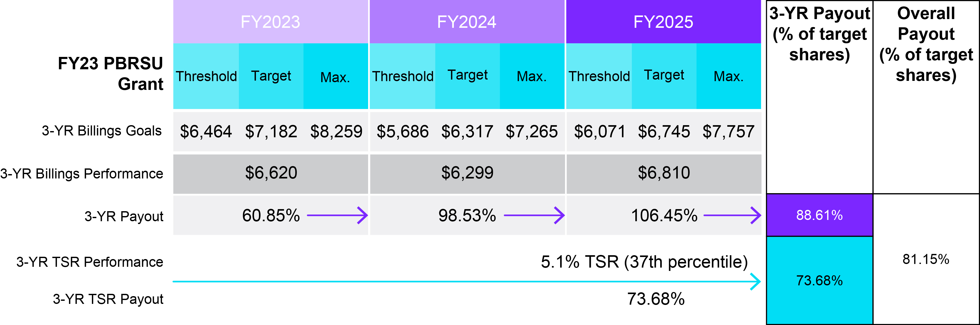Click the purple arrow after 60.85%

pyautogui.click(x=337, y=215)
